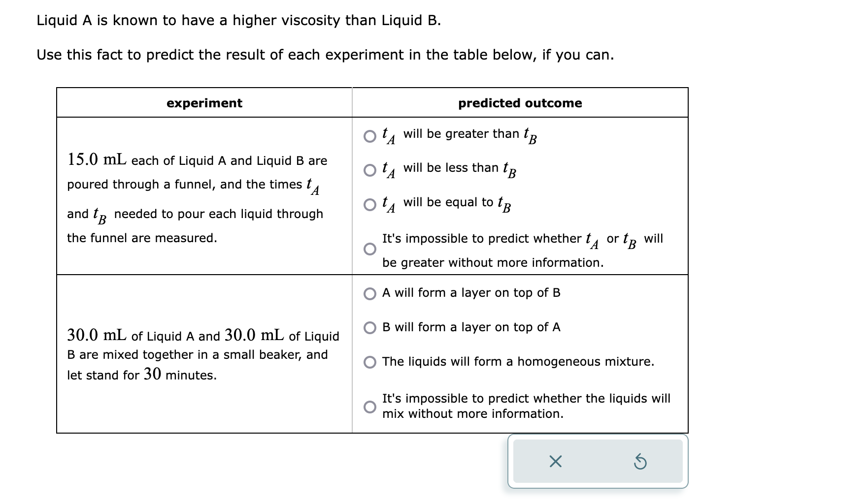Click the answer control panel at bottom
Screen dimensions: 868x503
(x=598, y=462)
